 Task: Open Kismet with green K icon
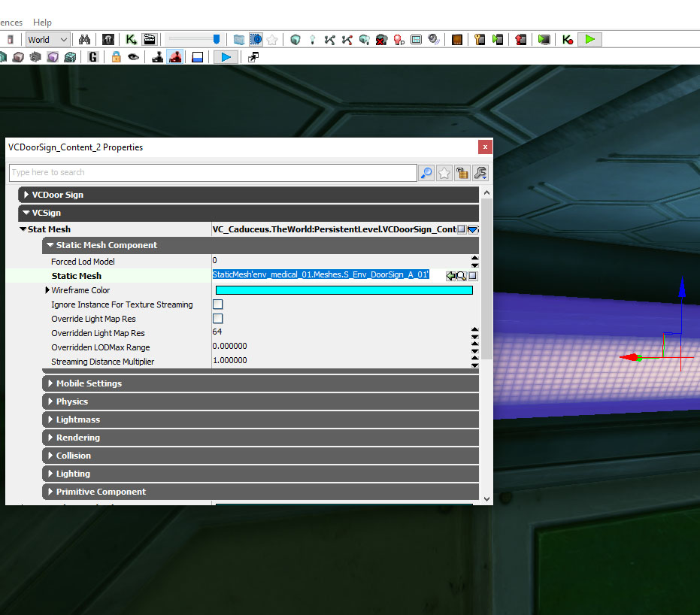coord(131,40)
